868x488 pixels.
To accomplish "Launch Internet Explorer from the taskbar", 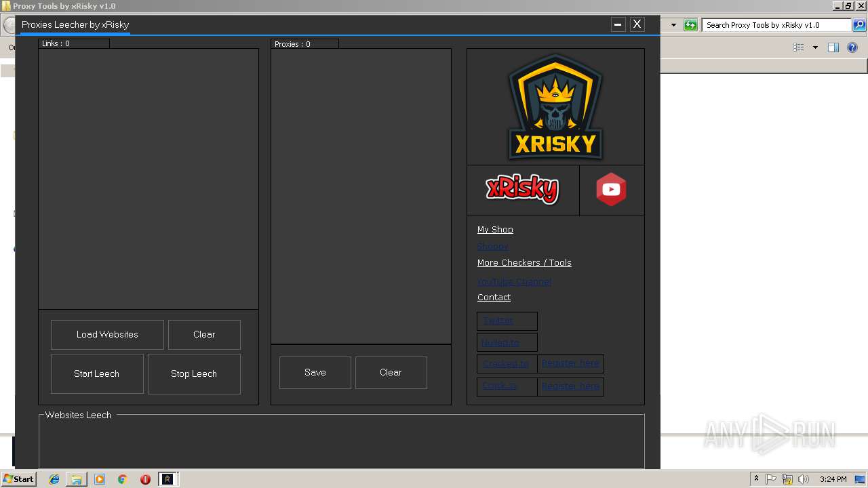I will click(x=54, y=479).
